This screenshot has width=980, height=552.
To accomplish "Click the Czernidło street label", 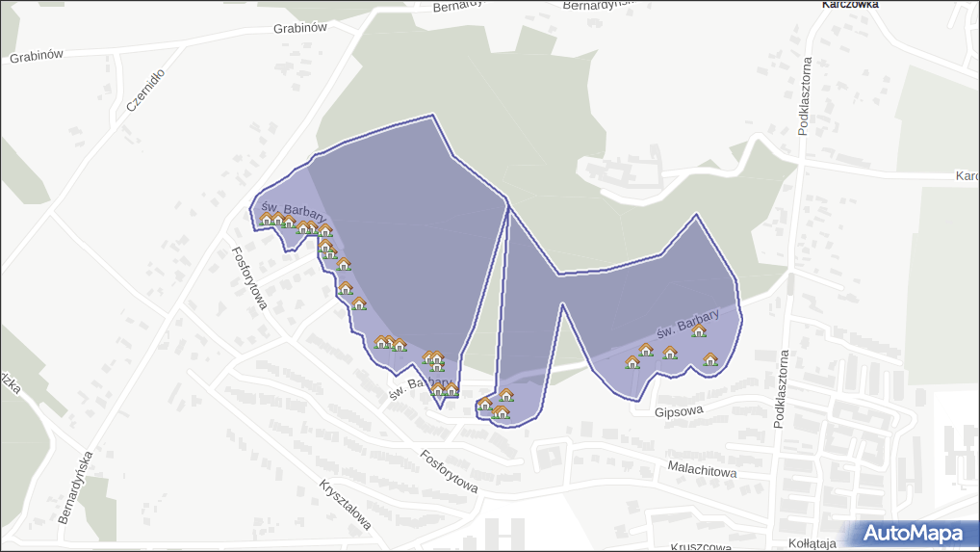I will click(145, 91).
